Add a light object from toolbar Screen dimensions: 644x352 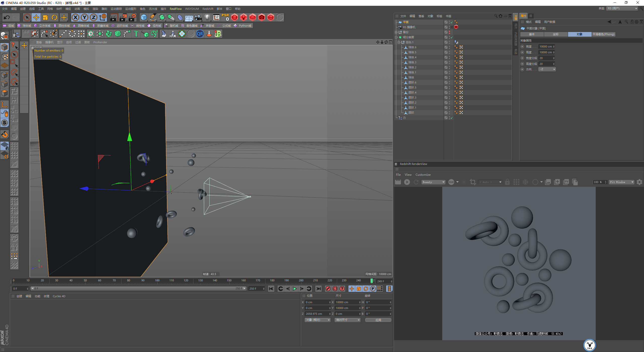tap(207, 17)
